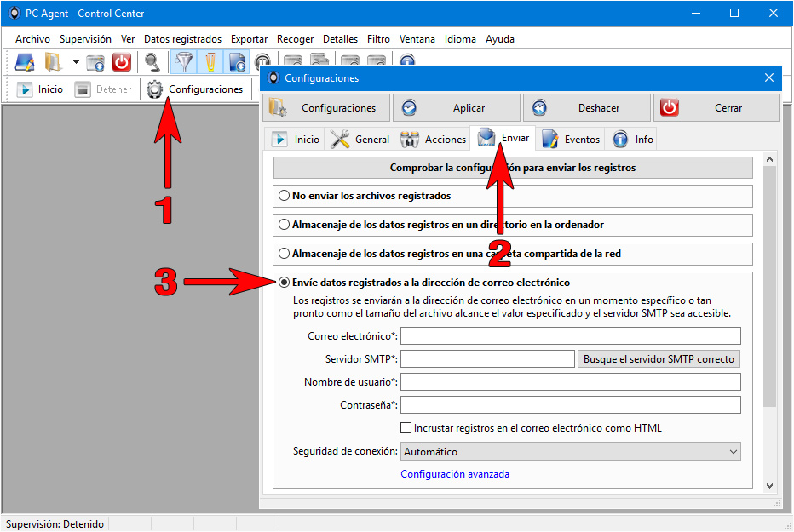Click the 'Seguridad de conexión:' label

coord(345,451)
